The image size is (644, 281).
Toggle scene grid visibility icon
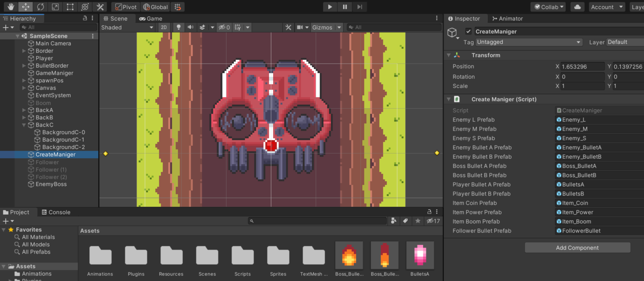[x=238, y=27]
